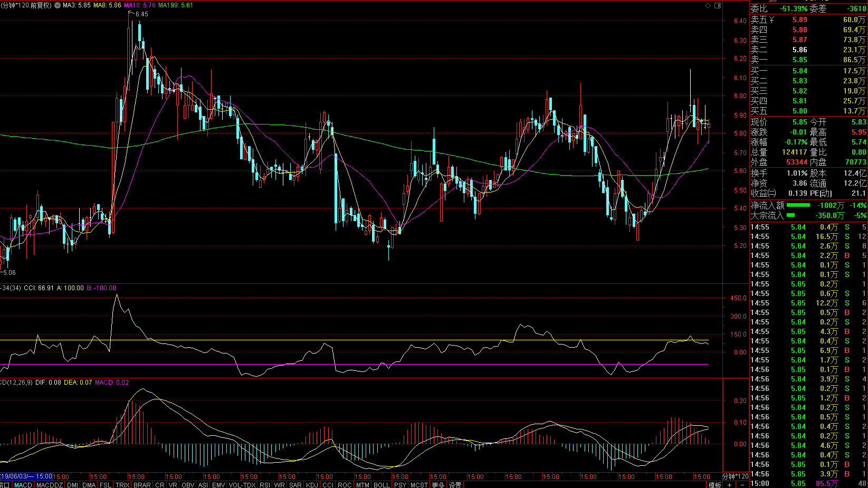The image size is (868, 488).
Task: Click 更多 for more indicators
Action: 438,485
